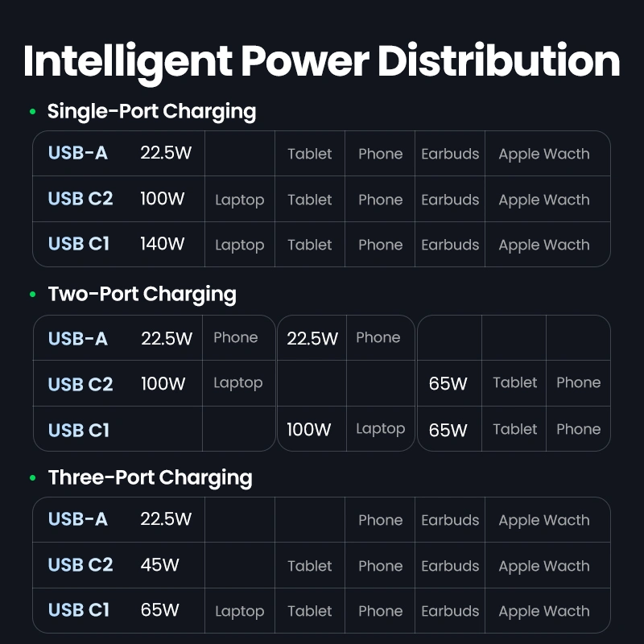Click the green bullet beside Single-Port Charging

click(32, 112)
